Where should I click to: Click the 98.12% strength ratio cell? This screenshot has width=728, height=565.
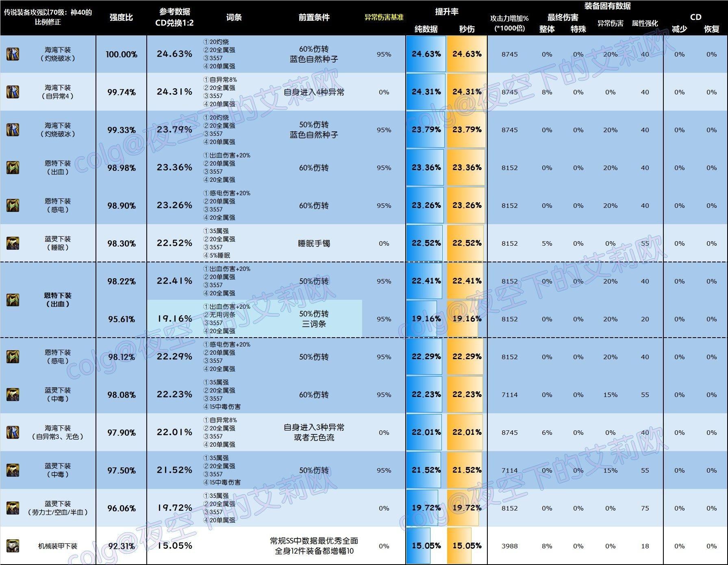click(121, 357)
